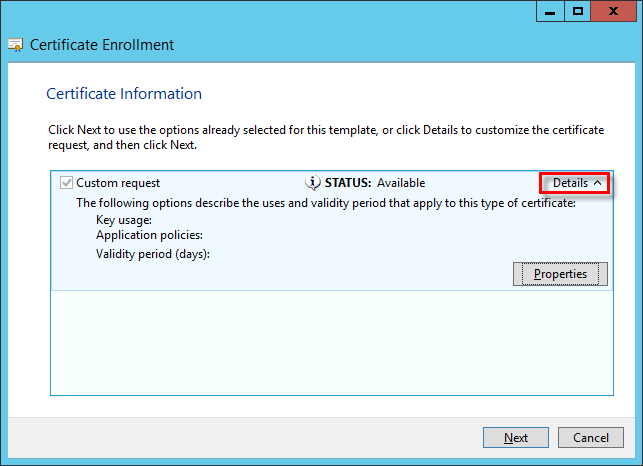643x466 pixels.
Task: Close the Certificate Enrollment window
Action: pyautogui.click(x=615, y=11)
